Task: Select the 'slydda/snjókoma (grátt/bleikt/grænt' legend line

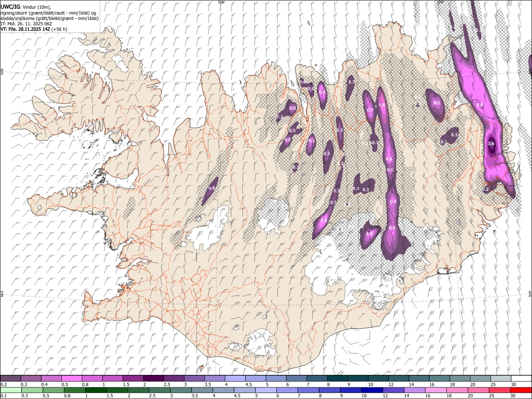Action: 49,18
